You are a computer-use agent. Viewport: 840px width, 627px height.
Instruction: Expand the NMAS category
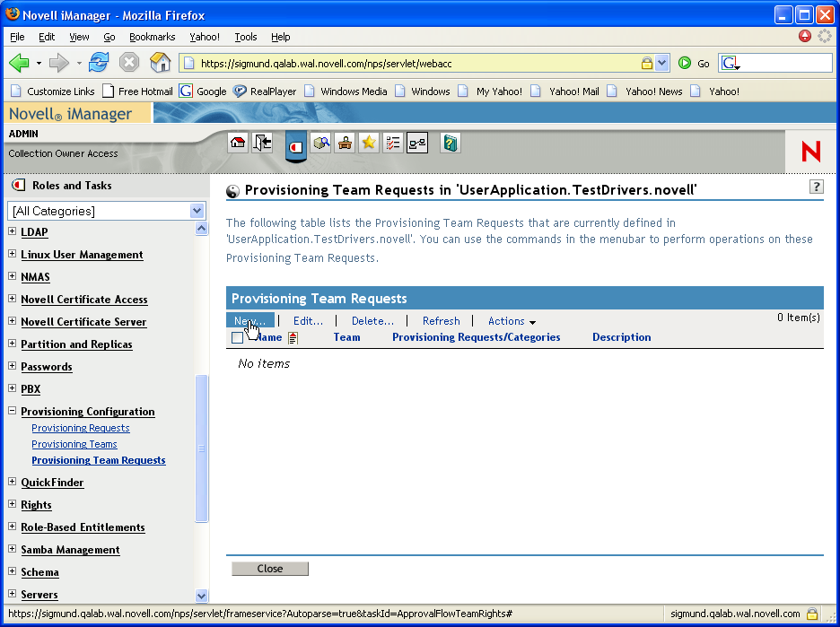(x=13, y=276)
